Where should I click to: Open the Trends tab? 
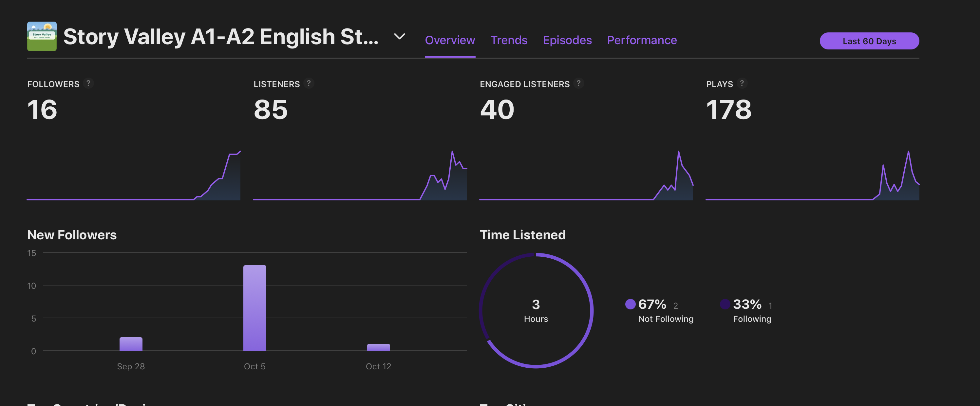509,40
